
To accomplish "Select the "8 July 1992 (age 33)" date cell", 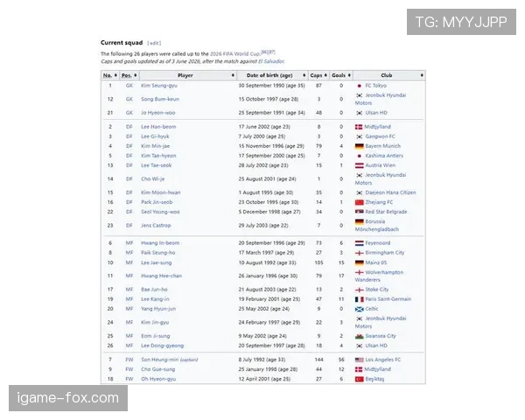I will coord(262,360).
